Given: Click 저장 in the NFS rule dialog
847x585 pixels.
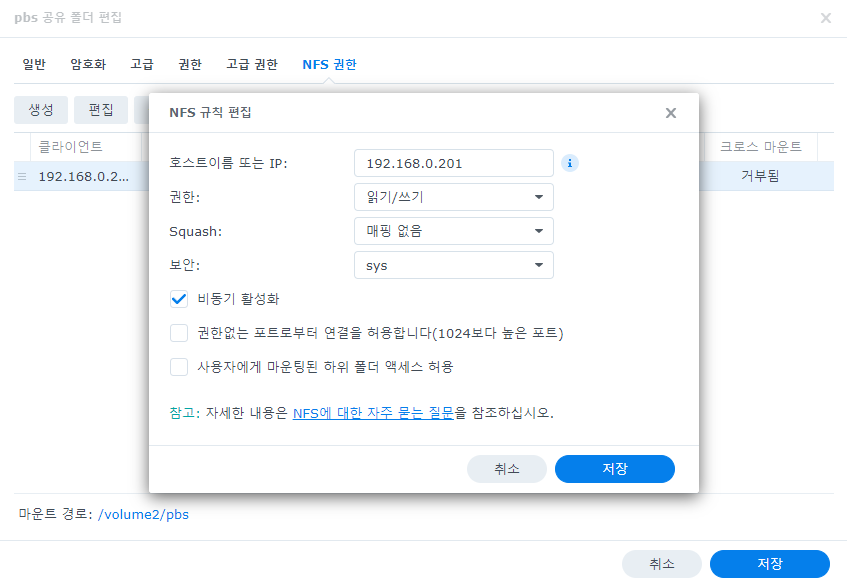Looking at the screenshot, I should pyautogui.click(x=615, y=469).
